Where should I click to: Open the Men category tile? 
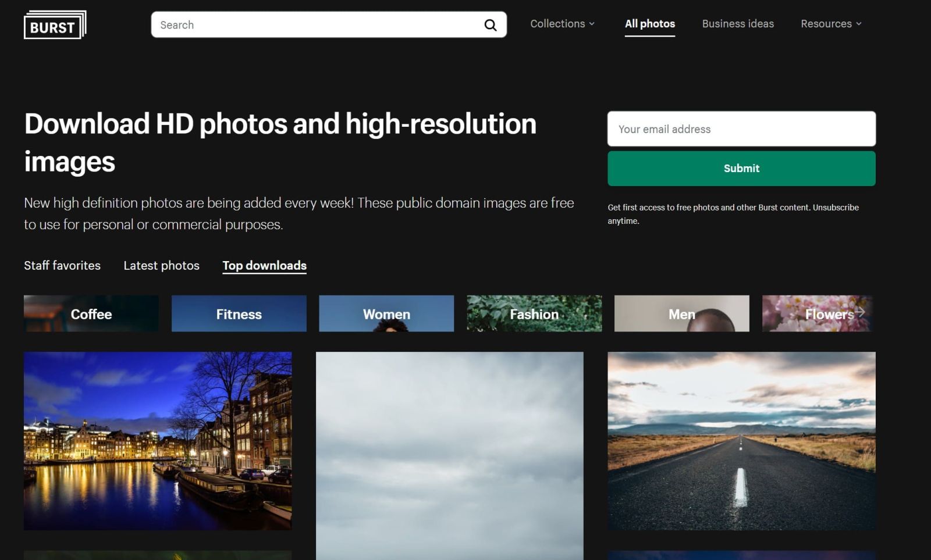681,314
